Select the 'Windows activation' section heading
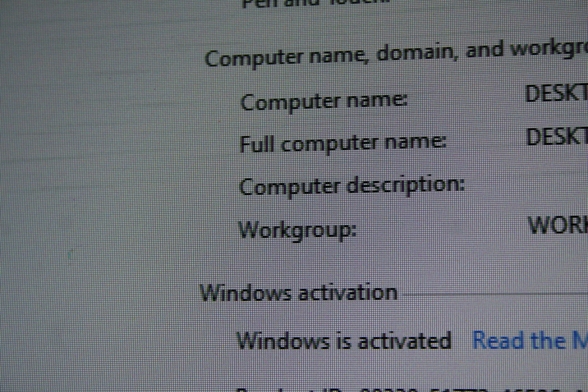 pos(299,293)
